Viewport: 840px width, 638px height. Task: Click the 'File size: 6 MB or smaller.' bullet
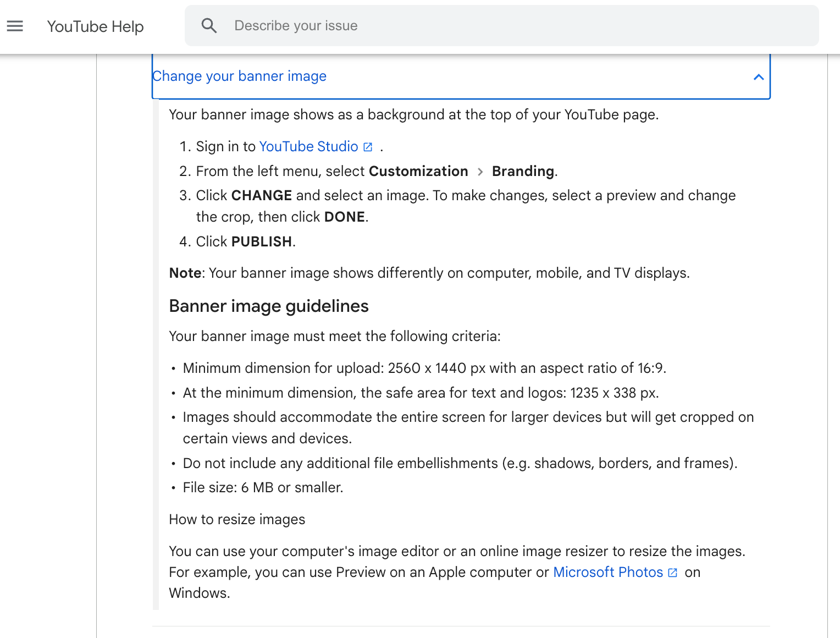[x=263, y=487]
